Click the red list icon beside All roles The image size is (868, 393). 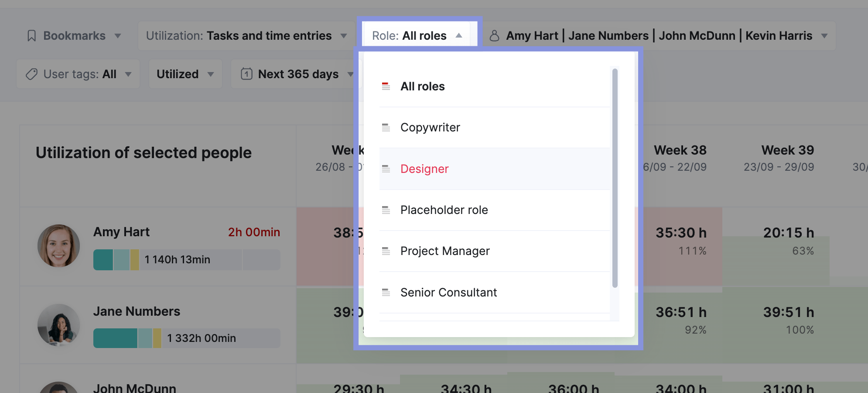[x=386, y=86]
